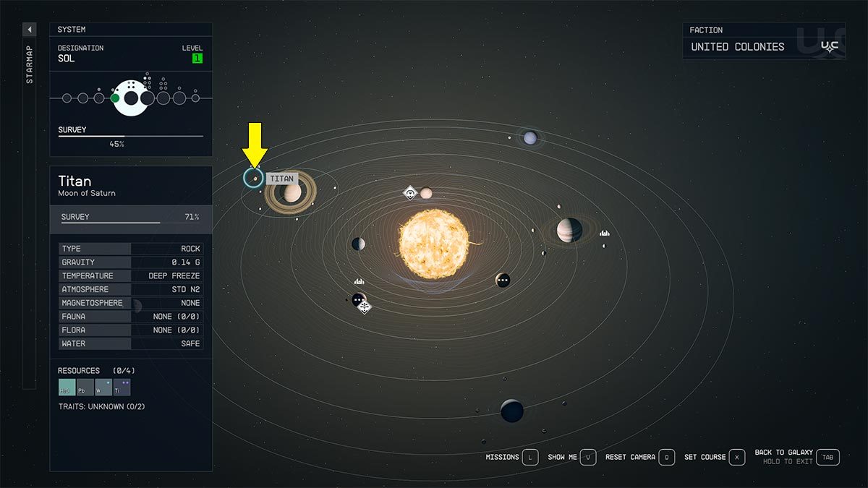Click the ship icon lower-left of the Sun
The width and height of the screenshot is (868, 488).
tap(359, 281)
